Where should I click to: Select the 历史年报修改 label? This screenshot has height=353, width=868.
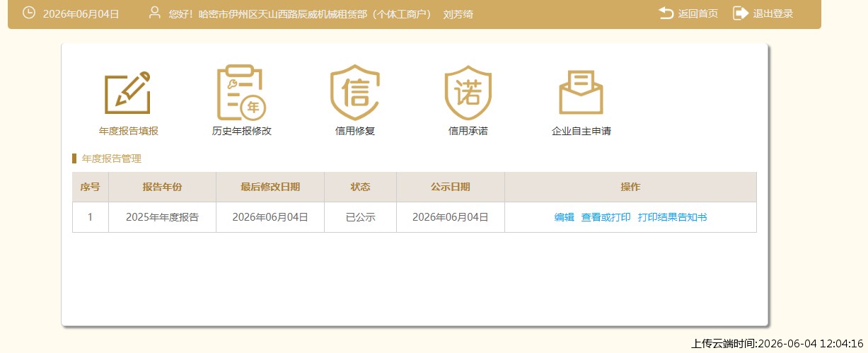click(x=241, y=131)
